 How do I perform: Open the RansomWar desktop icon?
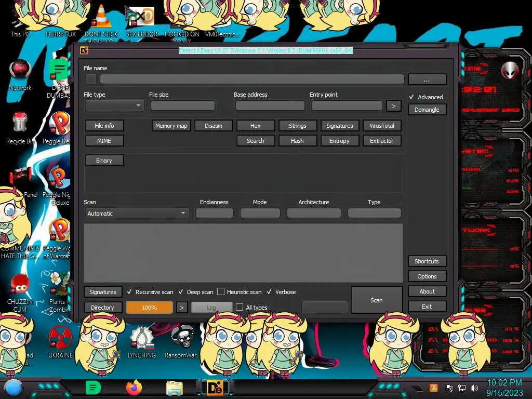(182, 342)
